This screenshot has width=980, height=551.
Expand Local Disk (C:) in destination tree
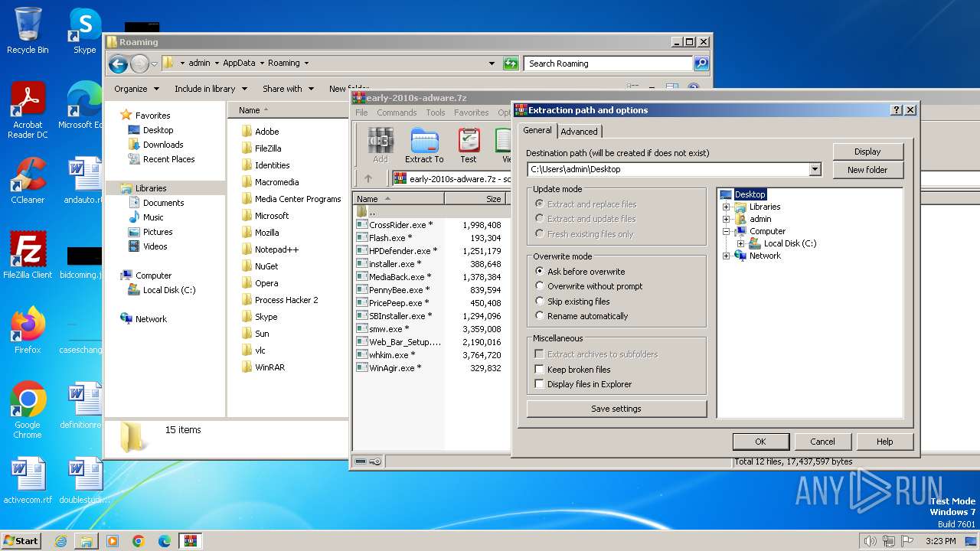pos(740,243)
